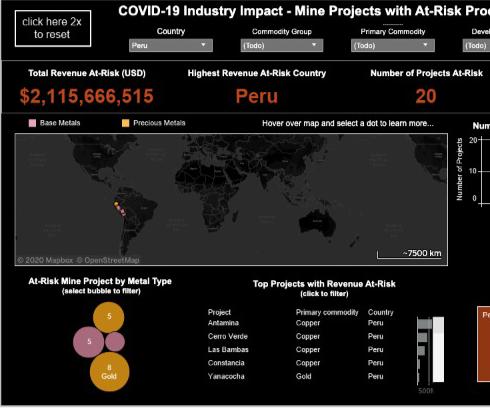Click the Yanacocha project row
This screenshot has width=490, height=408.
click(296, 376)
